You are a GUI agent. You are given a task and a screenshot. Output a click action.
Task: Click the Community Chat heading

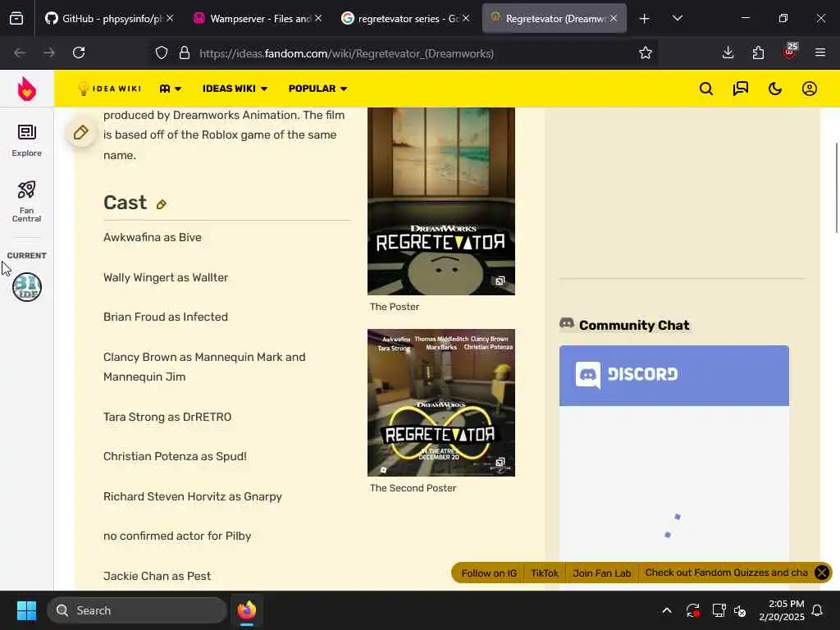pyautogui.click(x=634, y=325)
